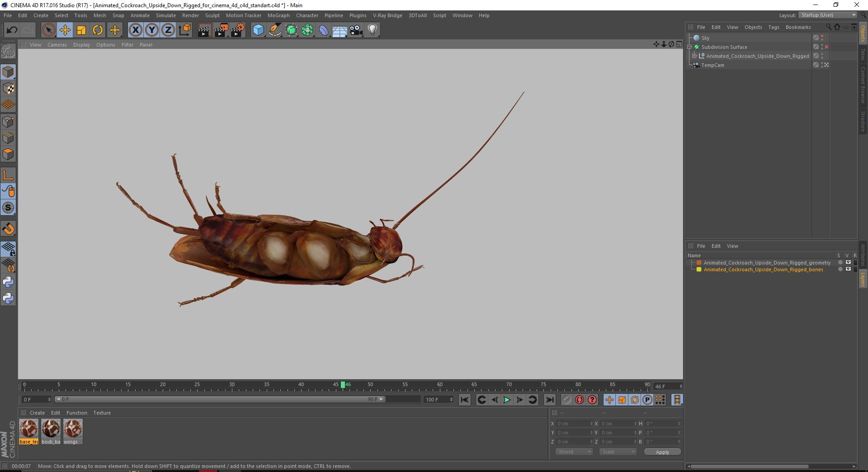Click the Undo arrow icon
Screen dimensions: 868x472
click(x=12, y=30)
